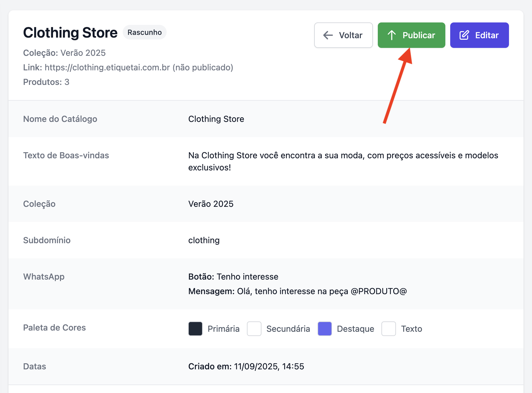
Task: Pick the purple Destaque color swatch
Action: [x=325, y=329]
